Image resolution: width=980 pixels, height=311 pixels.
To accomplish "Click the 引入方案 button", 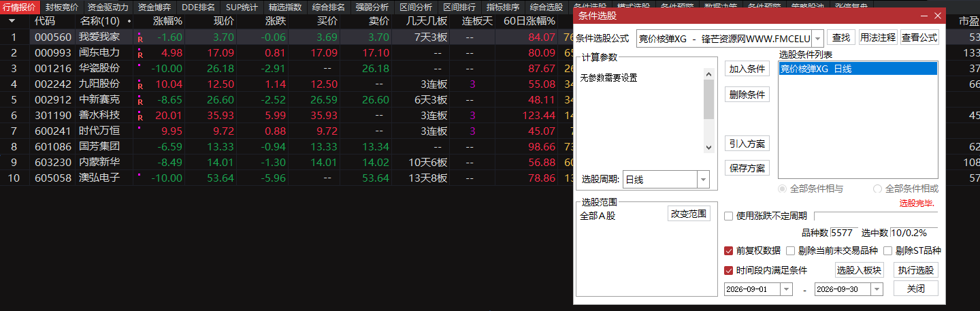I will pos(747,144).
